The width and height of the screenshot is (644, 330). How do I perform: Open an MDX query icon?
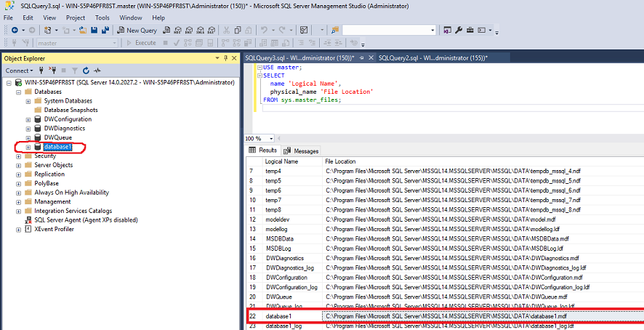178,30
